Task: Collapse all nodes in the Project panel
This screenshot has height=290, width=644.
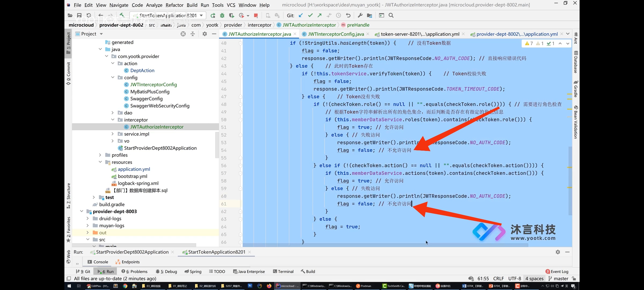Action: [193, 34]
